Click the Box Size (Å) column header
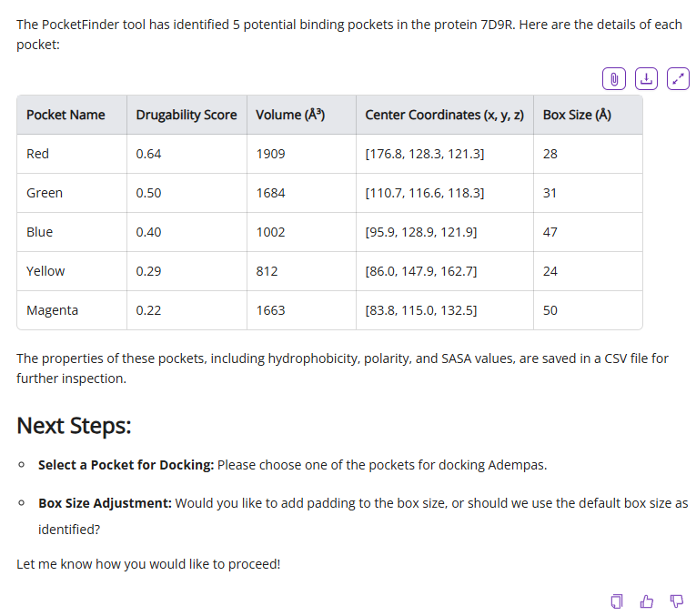The width and height of the screenshot is (696, 616). click(577, 115)
